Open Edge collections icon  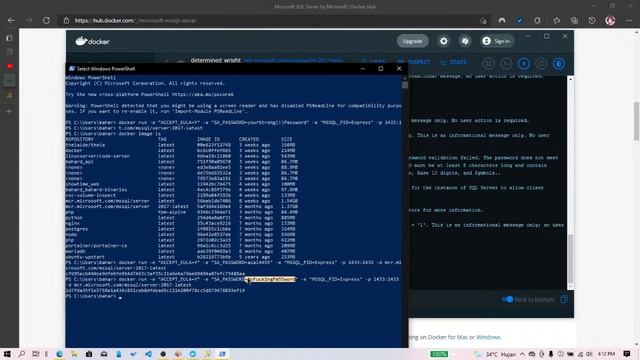click(x=574, y=20)
